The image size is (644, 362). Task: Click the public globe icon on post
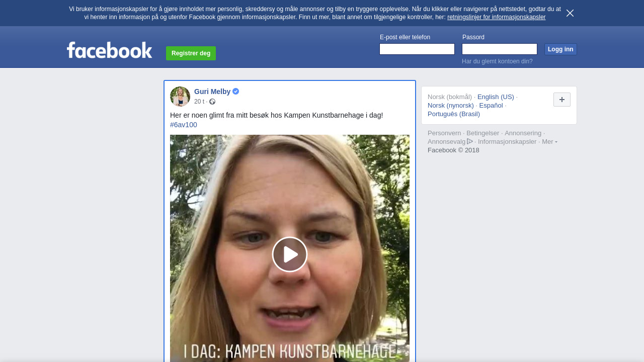tap(212, 102)
